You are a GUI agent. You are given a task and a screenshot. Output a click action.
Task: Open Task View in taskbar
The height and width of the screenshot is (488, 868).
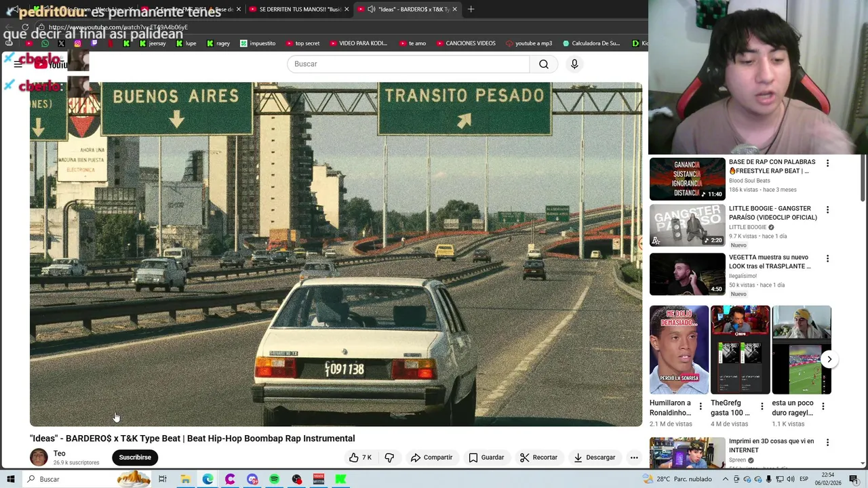(163, 479)
